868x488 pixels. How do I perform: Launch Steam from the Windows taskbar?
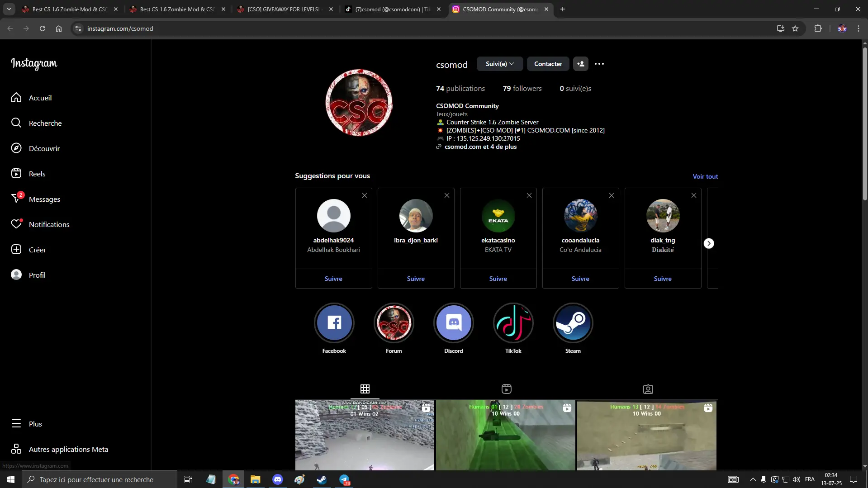pos(322,479)
